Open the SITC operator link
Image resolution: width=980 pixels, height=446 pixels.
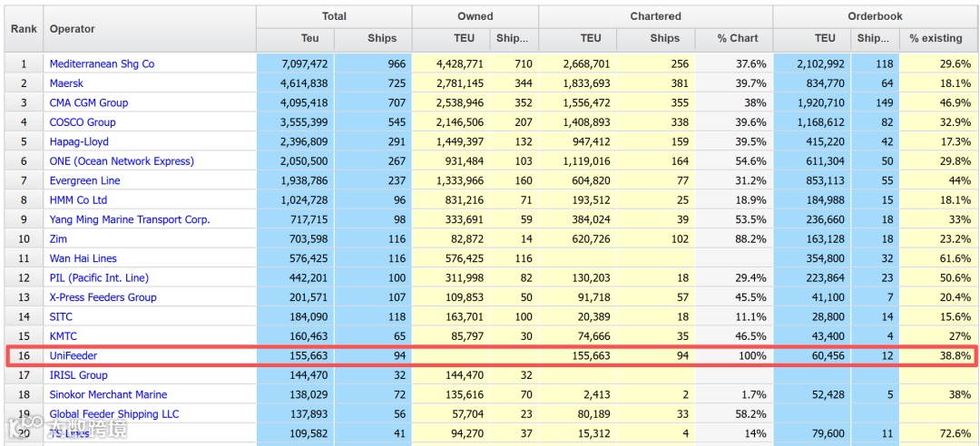[x=62, y=316]
